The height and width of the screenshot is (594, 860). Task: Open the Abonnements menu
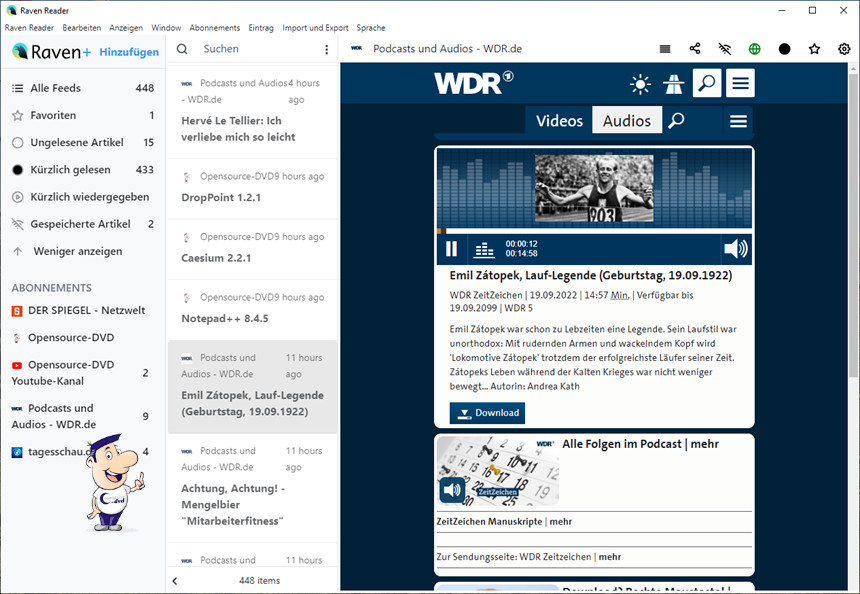[214, 28]
